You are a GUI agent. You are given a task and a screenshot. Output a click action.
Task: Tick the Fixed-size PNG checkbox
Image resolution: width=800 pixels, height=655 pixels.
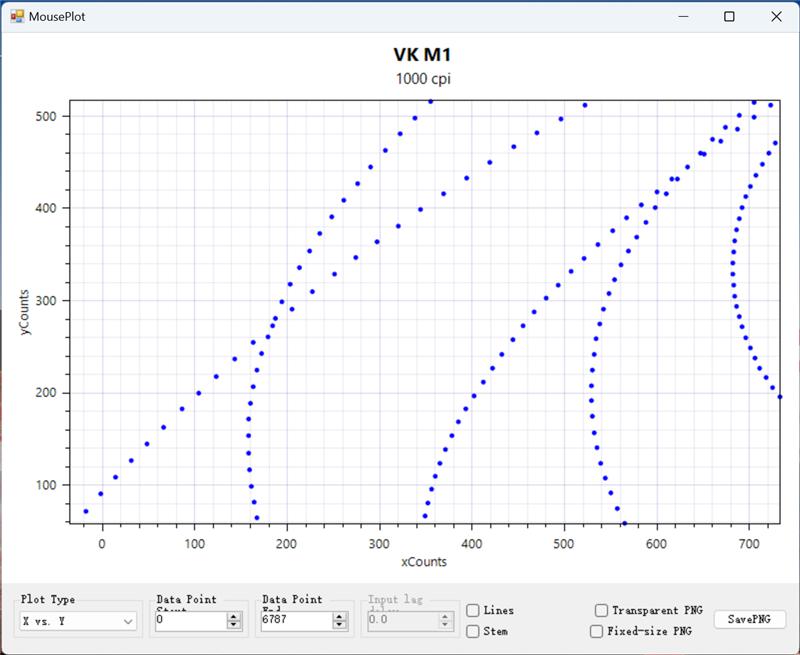point(596,631)
